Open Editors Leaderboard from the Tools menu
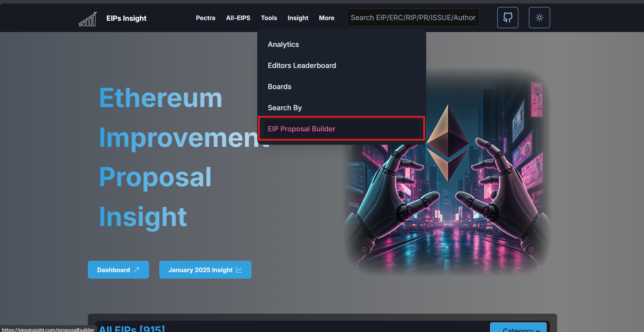The image size is (644, 332). [x=302, y=65]
